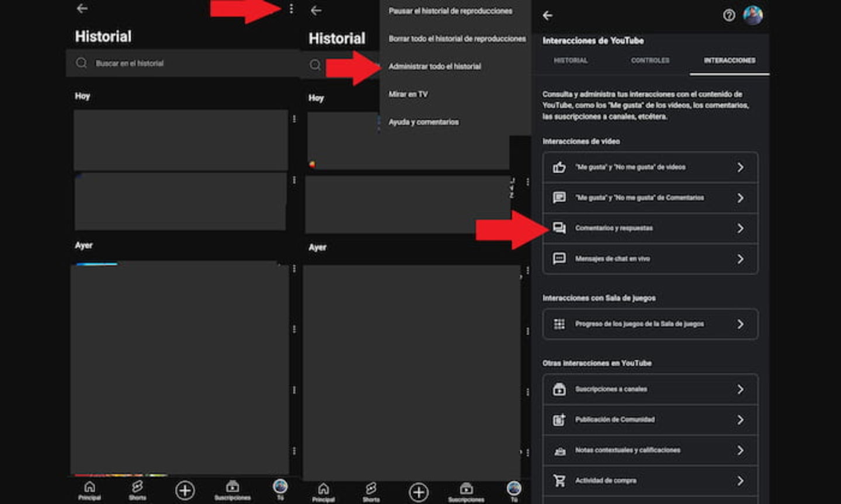Open Suscripciones a canales entry

pos(650,389)
